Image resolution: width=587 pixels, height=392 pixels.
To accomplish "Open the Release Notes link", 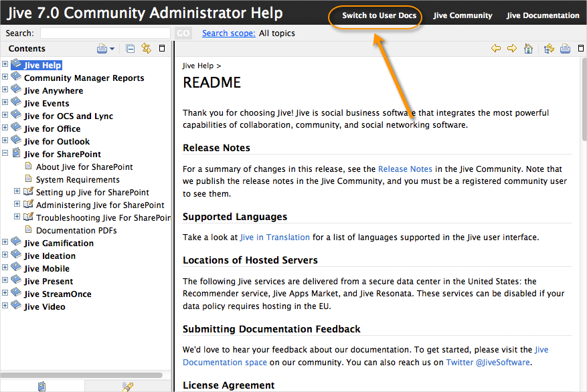I will 405,169.
